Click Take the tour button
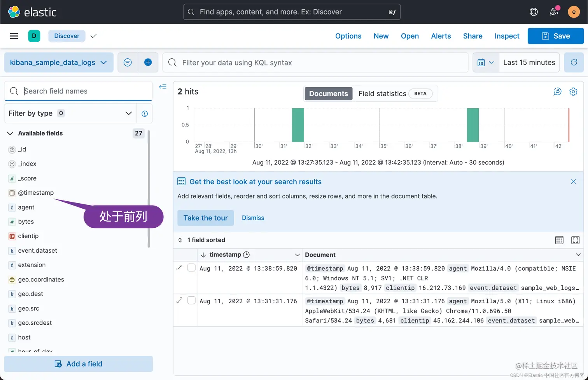The height and width of the screenshot is (380, 588). pyautogui.click(x=206, y=218)
